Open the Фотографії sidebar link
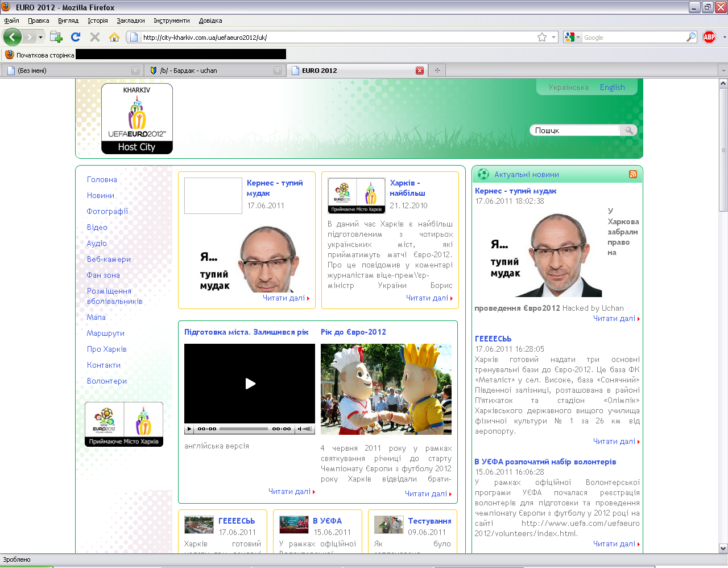This screenshot has height=568, width=728. tap(107, 211)
